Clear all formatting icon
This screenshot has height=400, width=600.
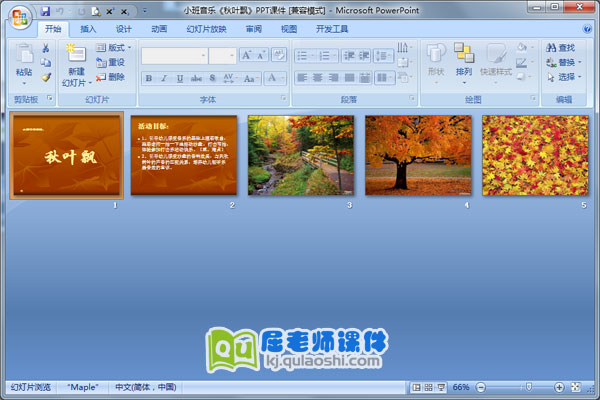[x=279, y=55]
